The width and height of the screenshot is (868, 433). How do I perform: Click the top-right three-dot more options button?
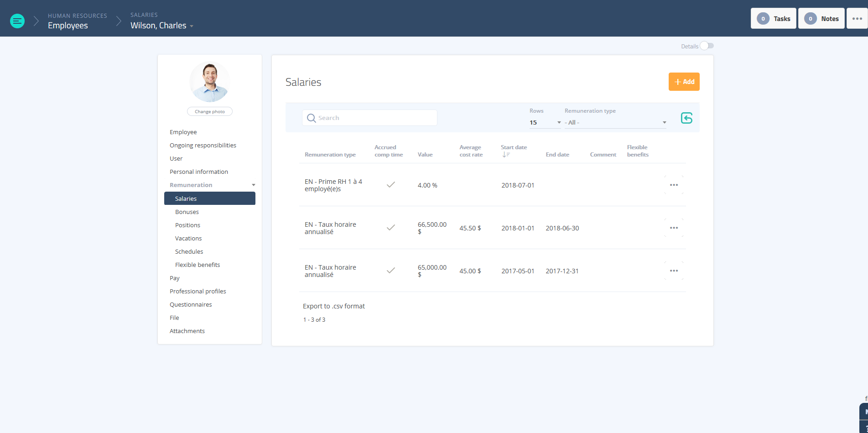[x=857, y=19]
